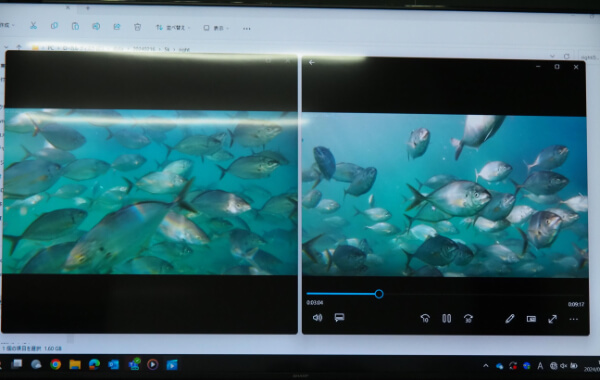The height and width of the screenshot is (380, 600).
Task: Open the 表示 view dropdown
Action: pos(216,28)
